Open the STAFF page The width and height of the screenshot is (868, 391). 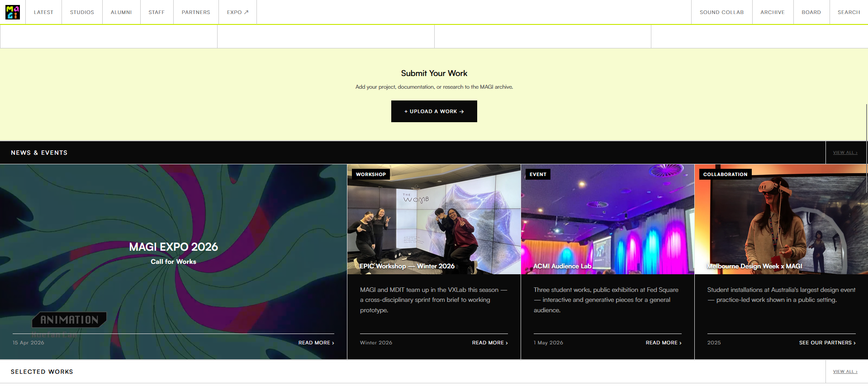click(157, 12)
